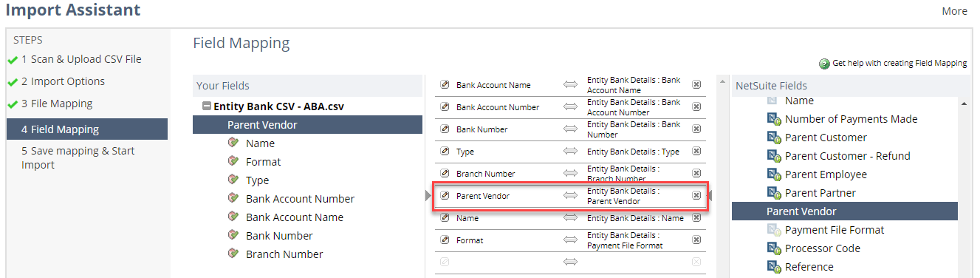Open the More link at top right

(954, 11)
